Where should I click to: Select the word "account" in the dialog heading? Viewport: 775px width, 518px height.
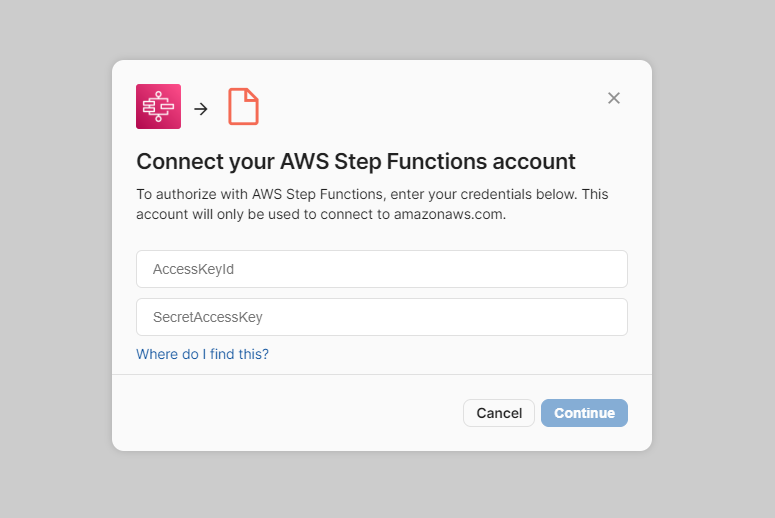(536, 161)
